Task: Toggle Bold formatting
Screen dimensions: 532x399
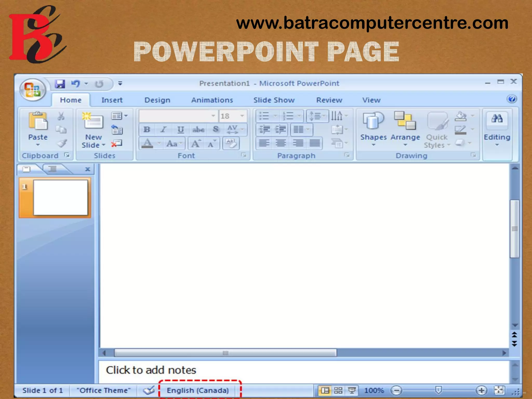Action: [147, 129]
